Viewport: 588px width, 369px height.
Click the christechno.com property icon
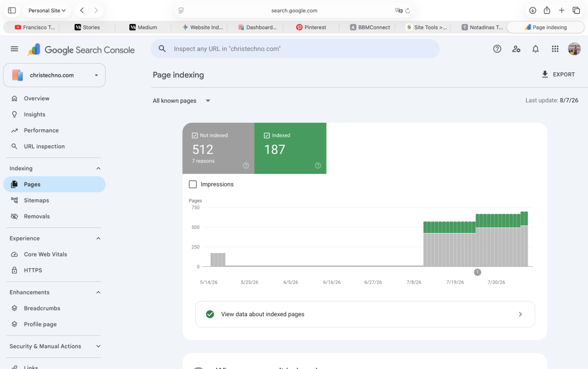coord(17,75)
